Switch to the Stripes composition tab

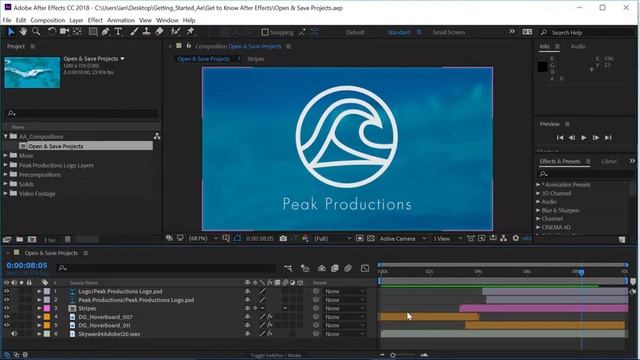pyautogui.click(x=256, y=59)
